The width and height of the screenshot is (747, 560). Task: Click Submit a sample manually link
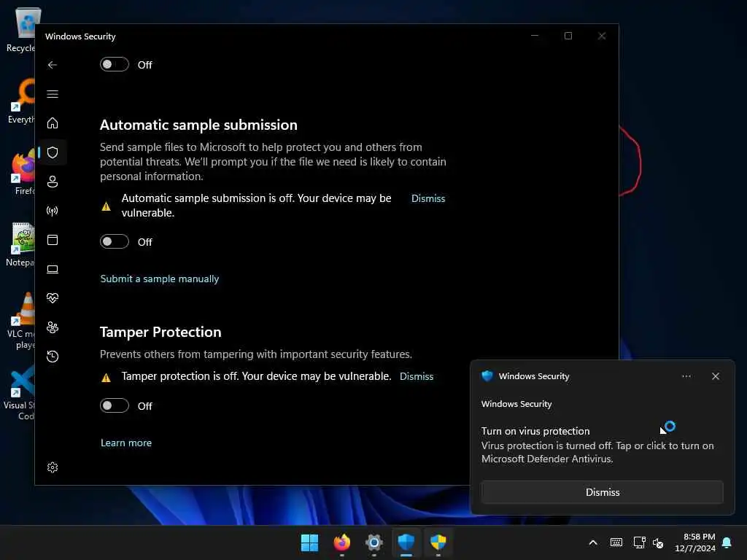point(160,279)
